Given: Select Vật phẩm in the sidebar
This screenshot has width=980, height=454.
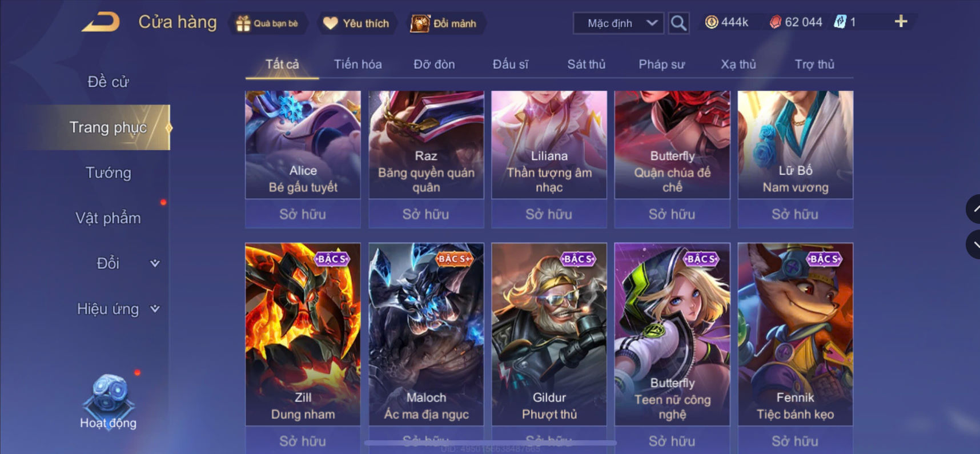Looking at the screenshot, I should (x=109, y=218).
